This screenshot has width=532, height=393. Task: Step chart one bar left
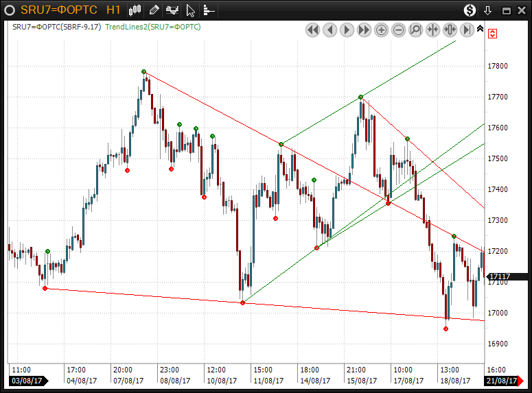(x=329, y=29)
